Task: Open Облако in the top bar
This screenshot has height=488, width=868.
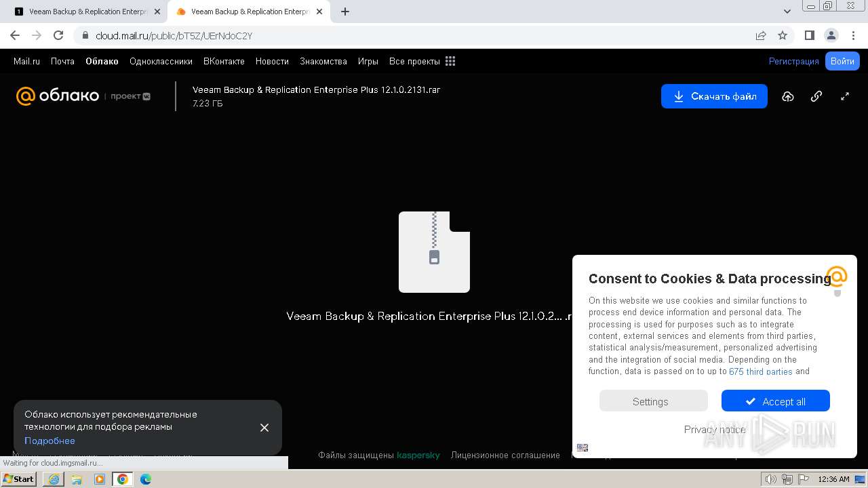Action: (102, 61)
